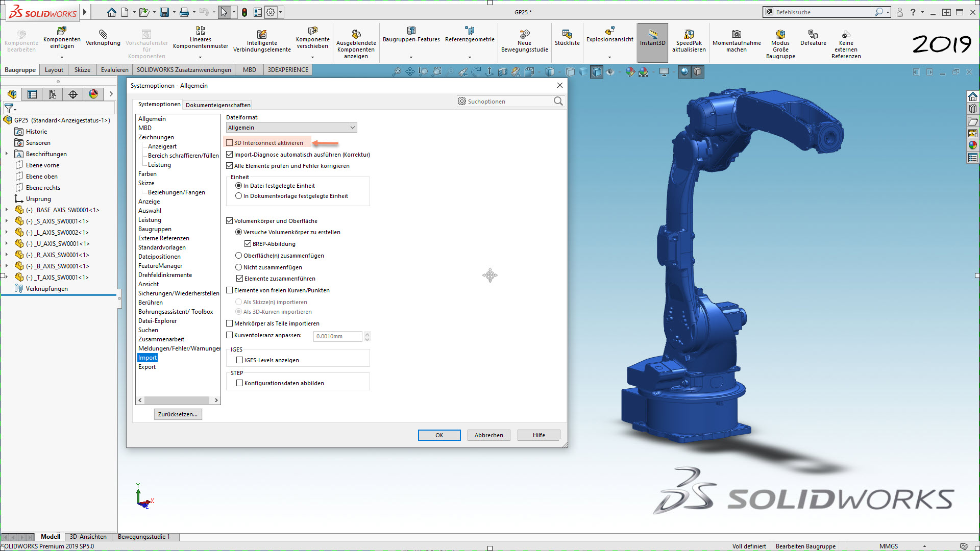Switch to 3D-Ansichten bottom tab
Image resolution: width=980 pixels, height=551 pixels.
pos(88,537)
